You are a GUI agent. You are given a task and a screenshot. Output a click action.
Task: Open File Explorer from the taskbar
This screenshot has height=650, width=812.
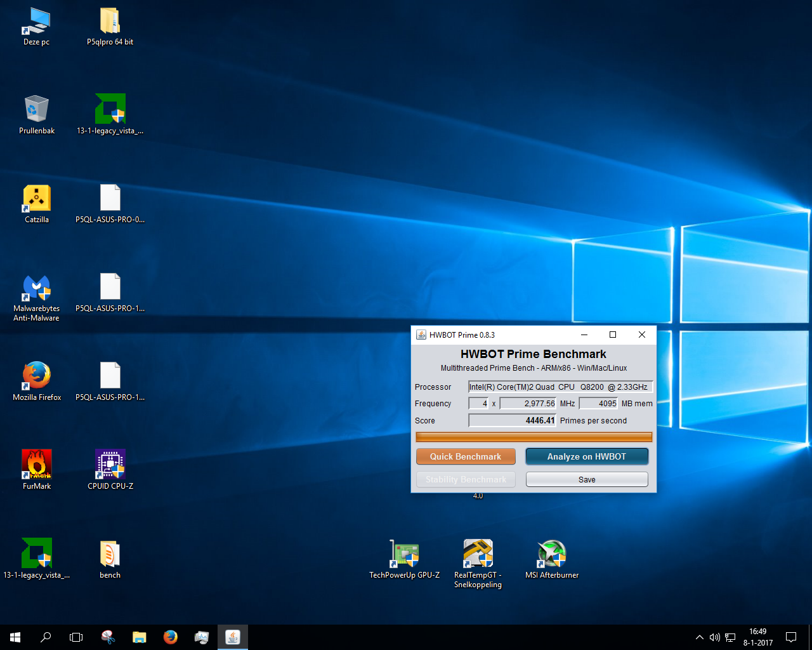coord(139,637)
